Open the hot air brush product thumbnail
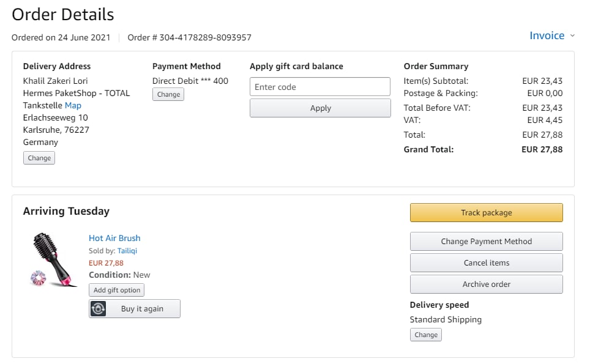The image size is (590, 364). click(x=54, y=260)
